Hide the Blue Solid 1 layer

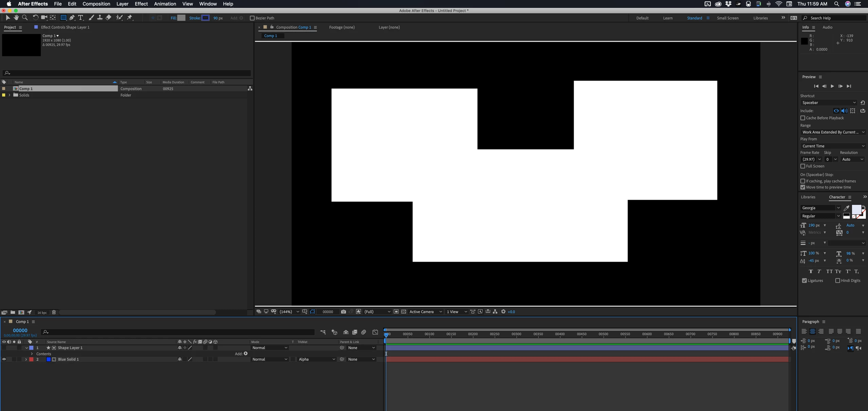point(4,359)
